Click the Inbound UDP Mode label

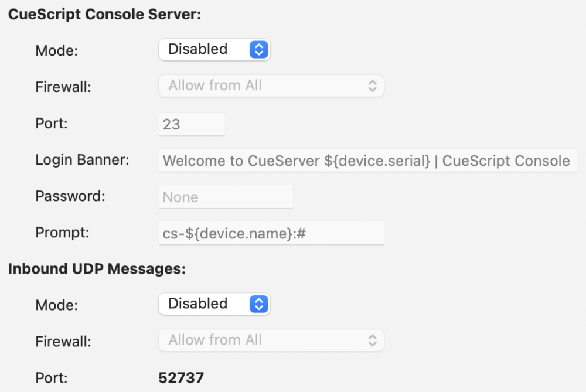[57, 305]
